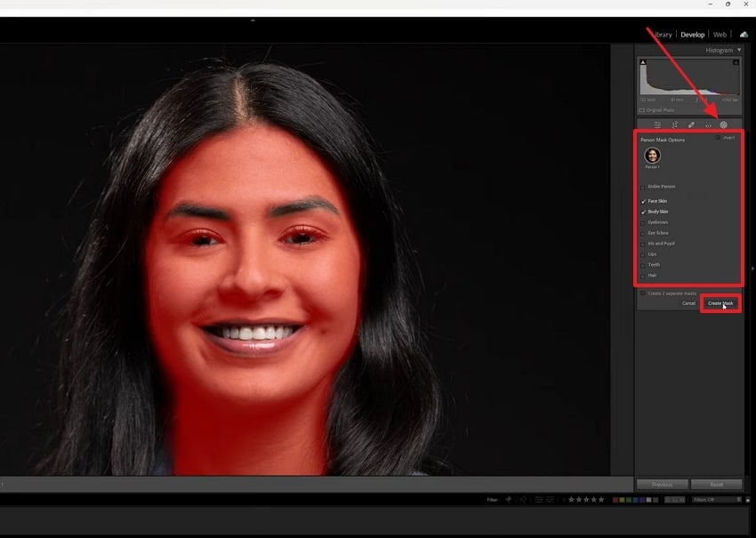Enable the Iris and Pupil checkbox
This screenshot has width=756, height=538.
coord(643,244)
